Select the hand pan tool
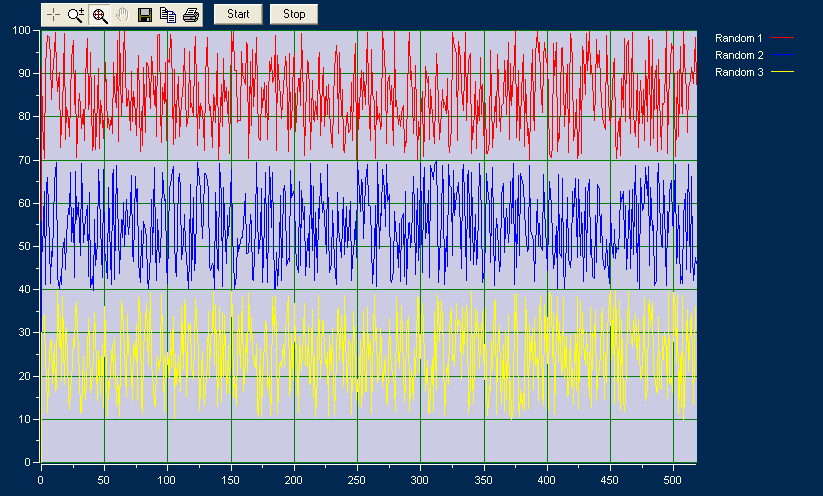Screen dimensions: 823x496 (123, 15)
